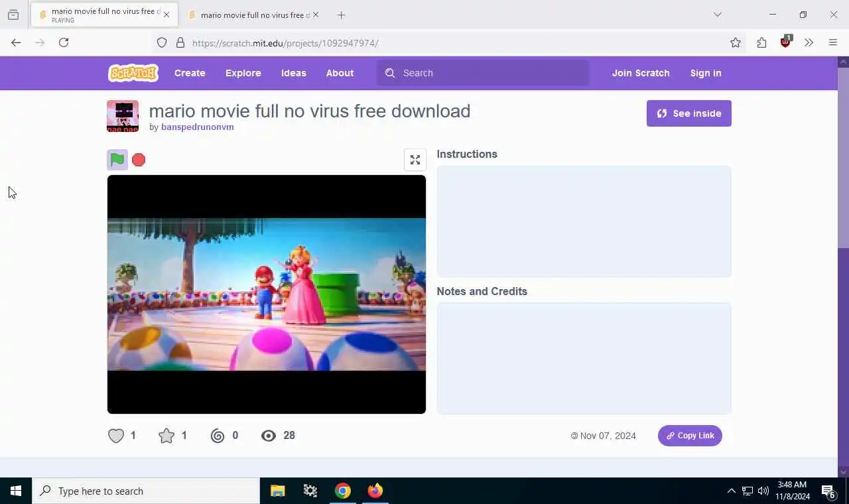Open File Explorer from taskbar
This screenshot has width=849, height=504.
click(x=277, y=491)
